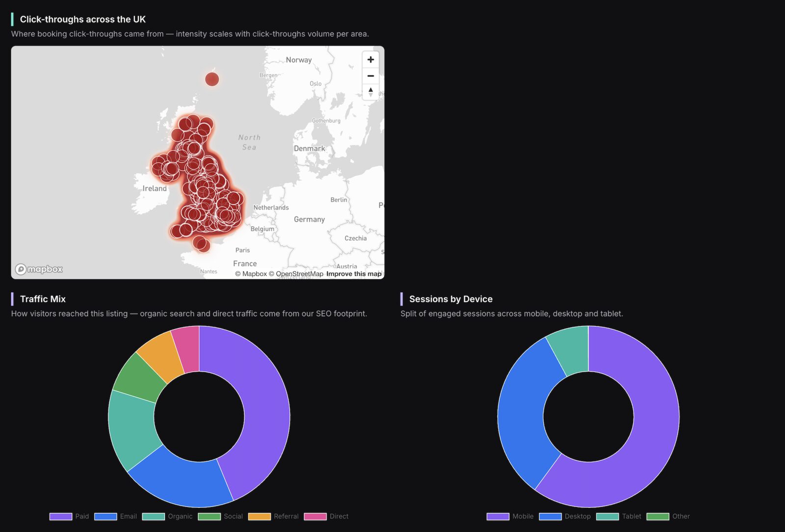The width and height of the screenshot is (785, 532).
Task: Toggle Paid in Traffic Mix legend
Action: click(69, 516)
